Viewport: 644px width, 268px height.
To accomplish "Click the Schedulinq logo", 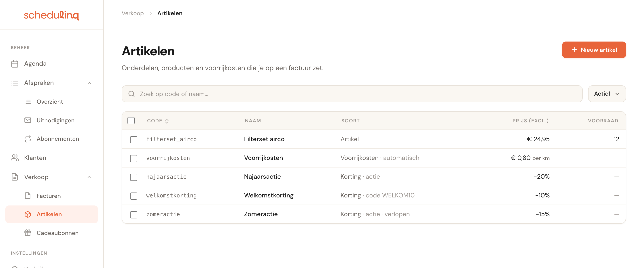I will [51, 15].
